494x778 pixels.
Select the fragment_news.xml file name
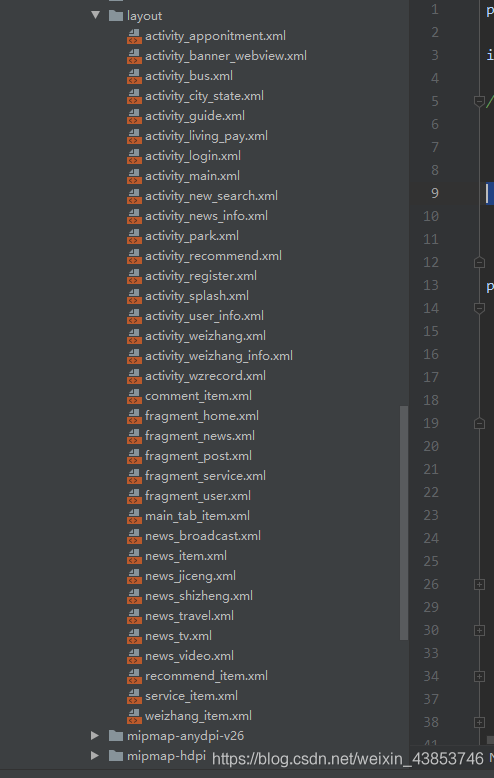click(x=200, y=436)
